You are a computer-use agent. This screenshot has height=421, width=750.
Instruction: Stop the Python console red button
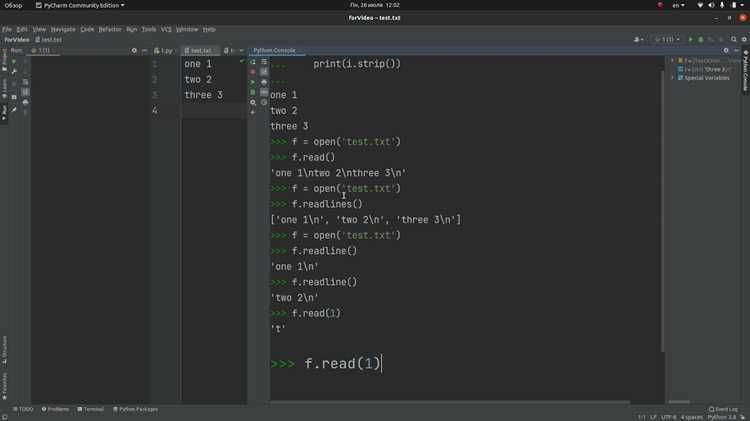pos(253,72)
